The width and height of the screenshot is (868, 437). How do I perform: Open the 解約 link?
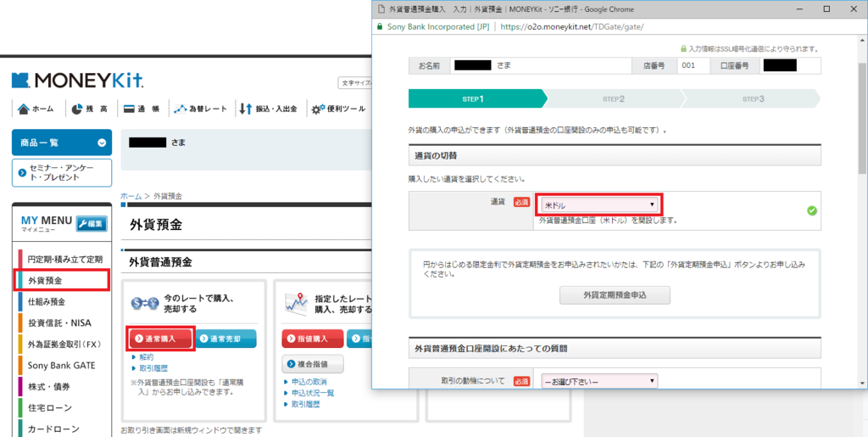pyautogui.click(x=146, y=357)
